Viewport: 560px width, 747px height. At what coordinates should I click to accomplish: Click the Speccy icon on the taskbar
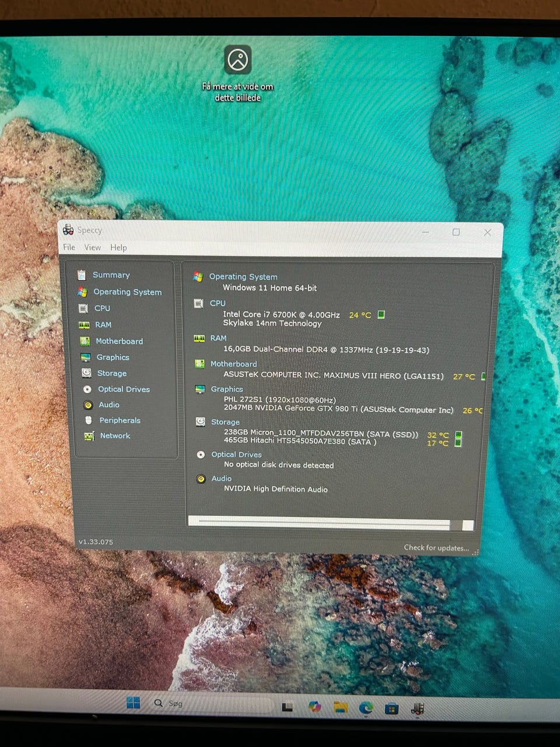tap(417, 709)
